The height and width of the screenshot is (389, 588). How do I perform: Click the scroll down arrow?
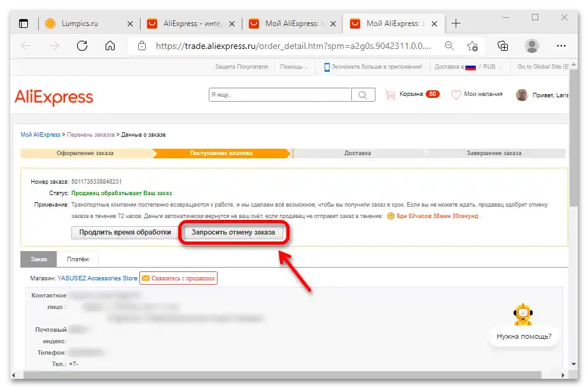[x=573, y=364]
